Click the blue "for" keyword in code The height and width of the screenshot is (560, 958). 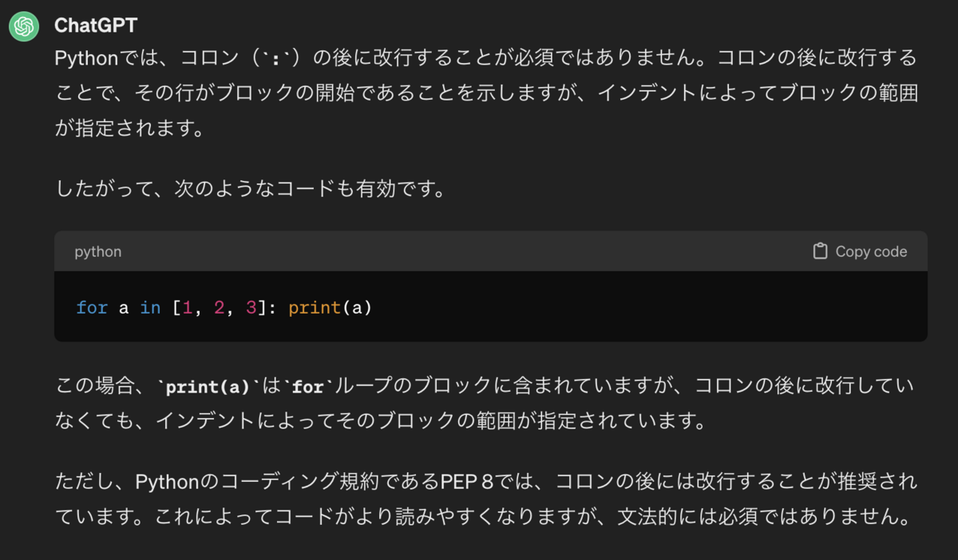point(92,307)
